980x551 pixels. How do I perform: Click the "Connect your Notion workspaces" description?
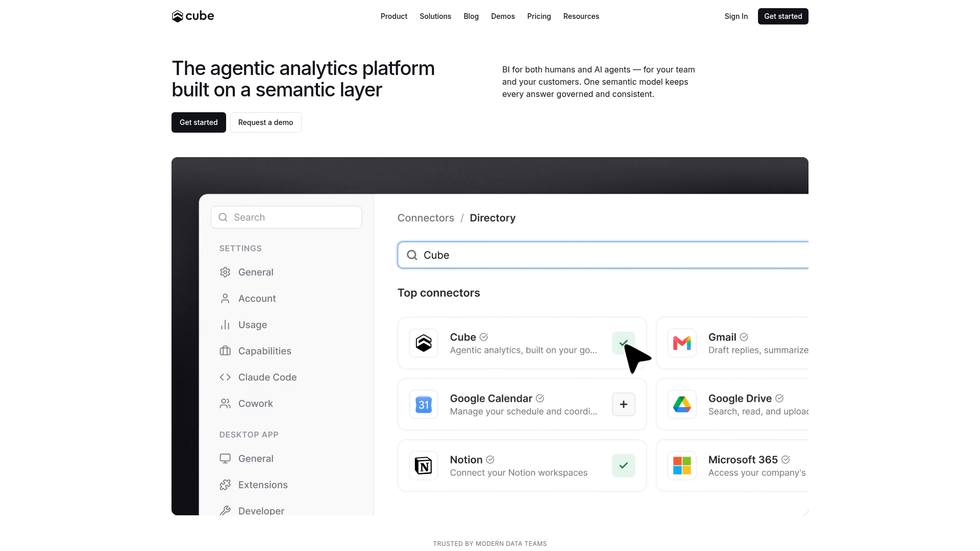(x=519, y=473)
